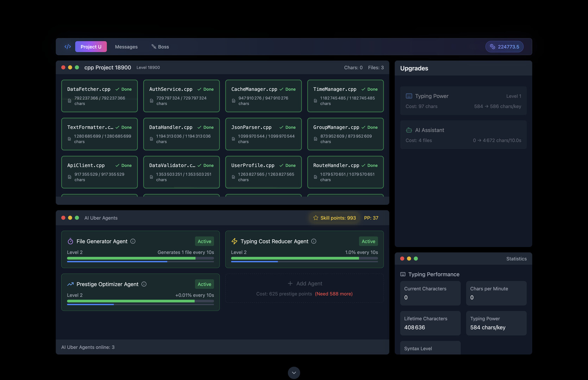Click the green dot on the cpp Project window
The width and height of the screenshot is (588, 380).
click(77, 67)
